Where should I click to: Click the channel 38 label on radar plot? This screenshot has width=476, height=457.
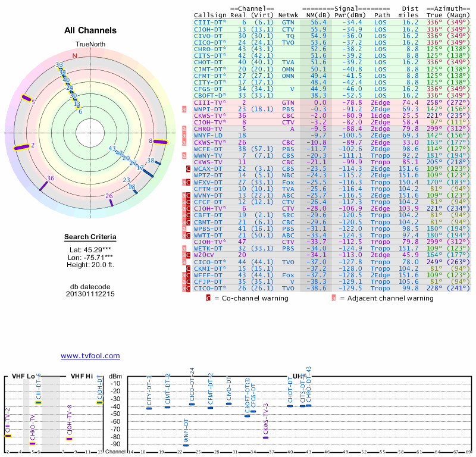tap(151, 160)
